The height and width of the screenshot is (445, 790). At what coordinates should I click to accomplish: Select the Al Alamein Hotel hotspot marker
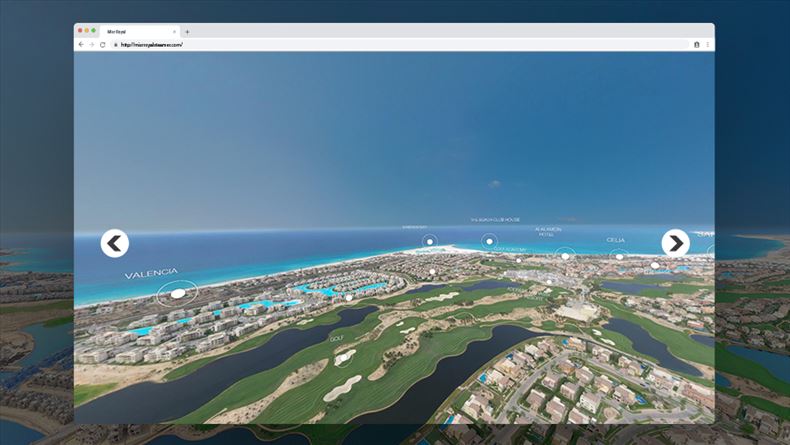click(x=565, y=256)
